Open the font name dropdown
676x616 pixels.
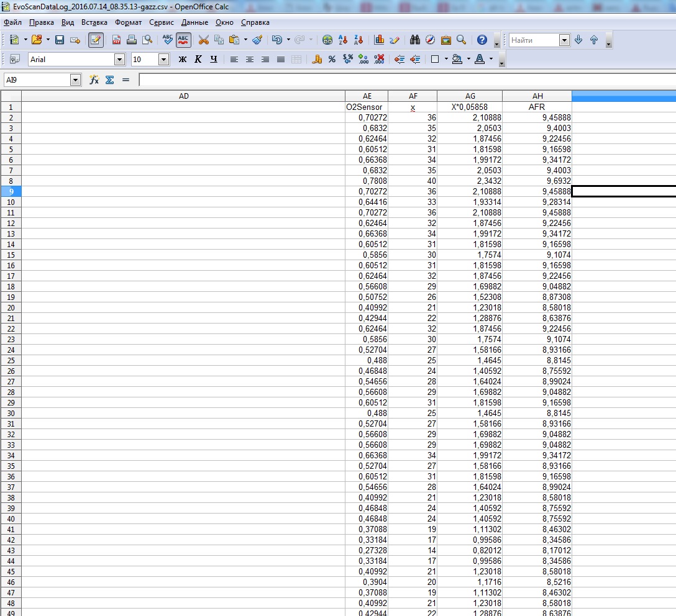[x=119, y=59]
